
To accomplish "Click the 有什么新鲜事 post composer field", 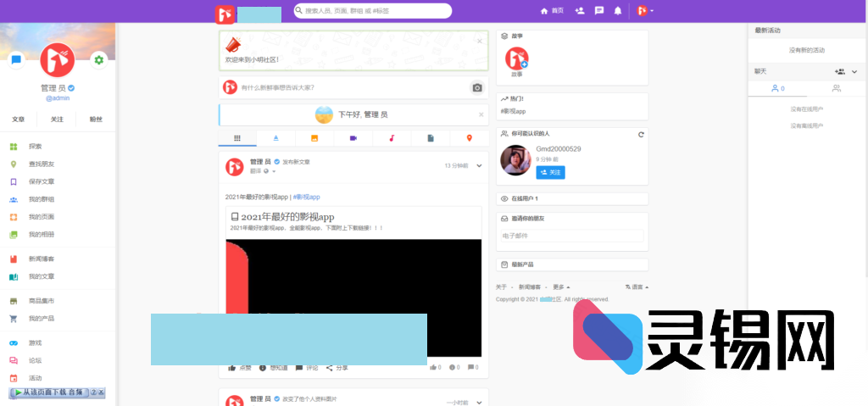I will point(354,87).
